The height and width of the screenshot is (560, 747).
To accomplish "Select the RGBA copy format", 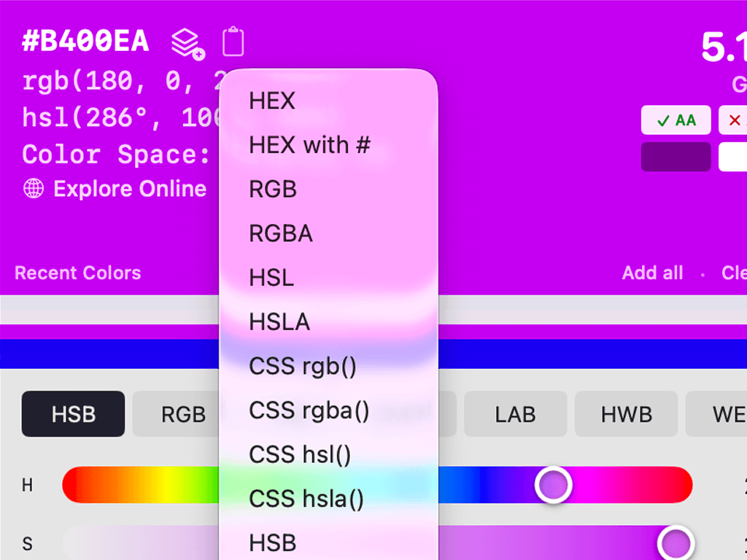I will click(281, 233).
